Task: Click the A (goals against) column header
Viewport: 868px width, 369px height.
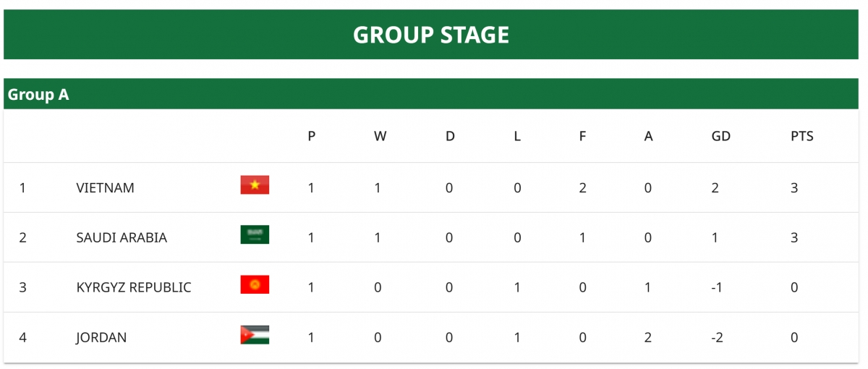Action: [x=648, y=136]
